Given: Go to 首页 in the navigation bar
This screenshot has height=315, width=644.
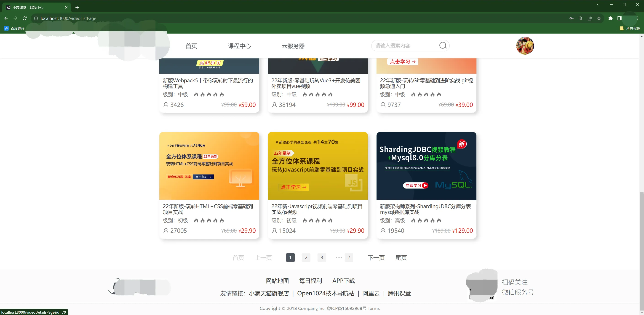Looking at the screenshot, I should coord(191,46).
